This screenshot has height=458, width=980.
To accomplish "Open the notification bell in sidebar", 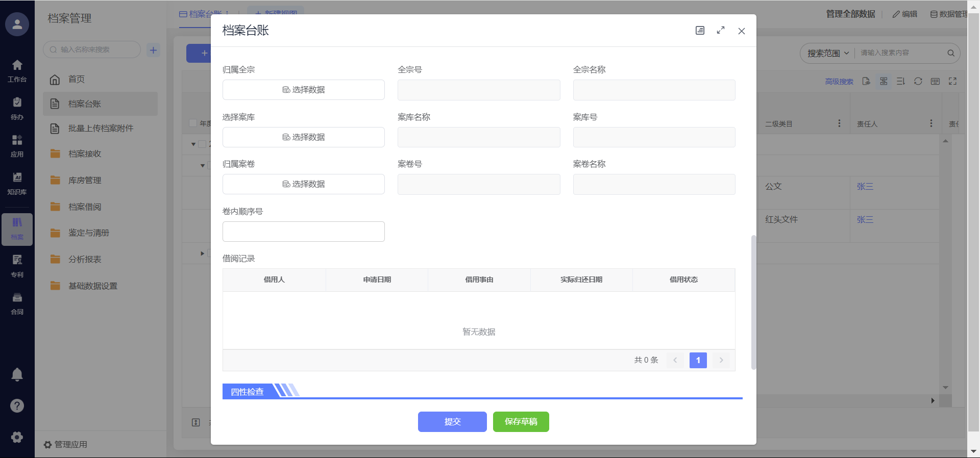I will [17, 375].
